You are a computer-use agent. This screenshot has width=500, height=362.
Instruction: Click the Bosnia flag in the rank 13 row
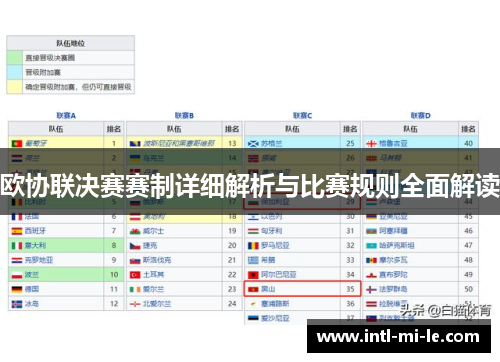(x=135, y=144)
